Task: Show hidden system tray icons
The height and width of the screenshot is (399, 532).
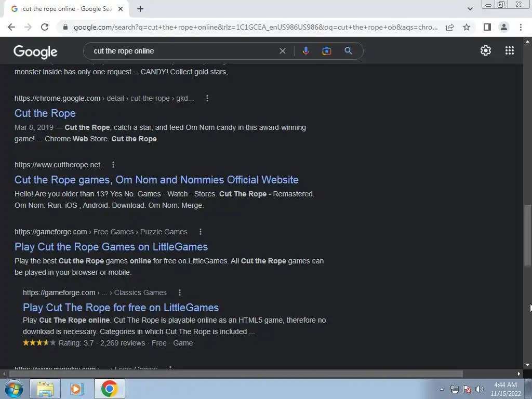Action: click(x=442, y=389)
